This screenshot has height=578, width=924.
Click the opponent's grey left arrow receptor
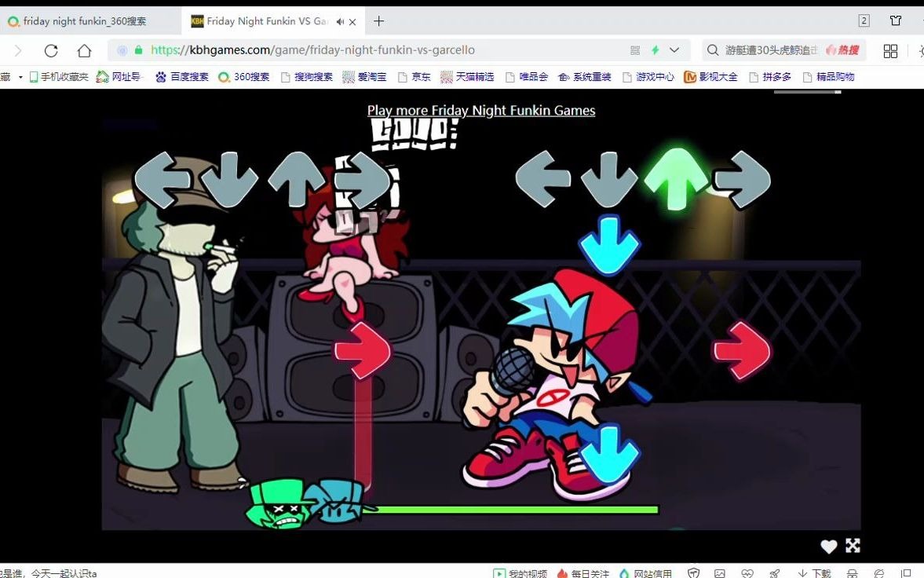point(163,180)
